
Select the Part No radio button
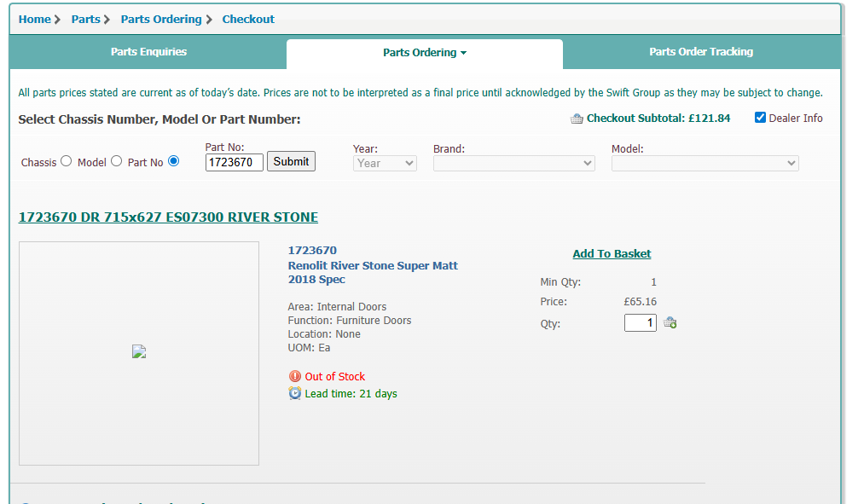tap(174, 161)
